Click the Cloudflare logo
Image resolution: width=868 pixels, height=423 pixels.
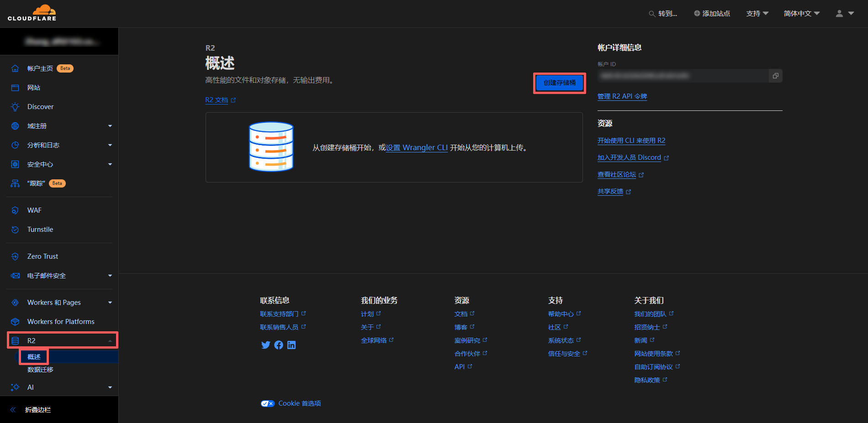[32, 13]
